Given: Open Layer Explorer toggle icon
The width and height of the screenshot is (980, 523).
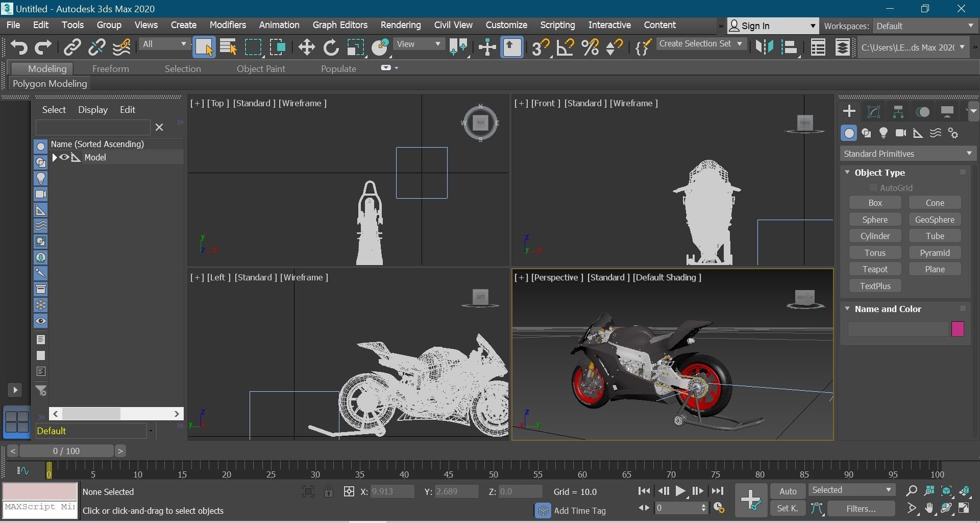Looking at the screenshot, I should point(843,47).
